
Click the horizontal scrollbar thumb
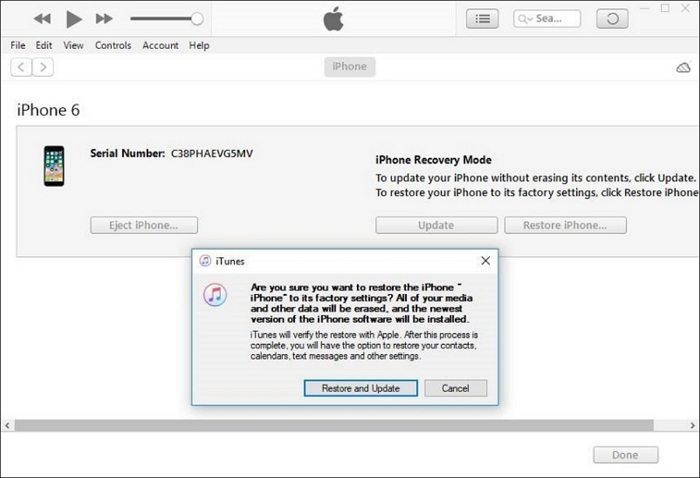[334, 425]
